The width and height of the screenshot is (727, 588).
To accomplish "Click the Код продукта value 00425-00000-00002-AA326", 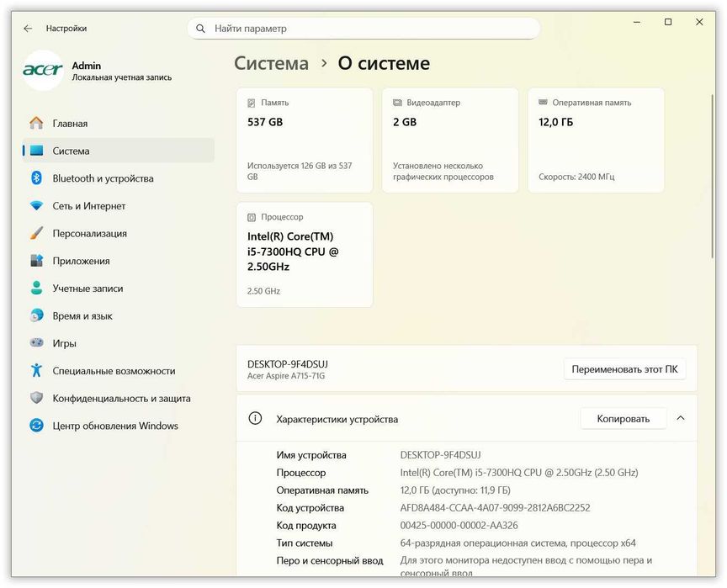I will 459,526.
